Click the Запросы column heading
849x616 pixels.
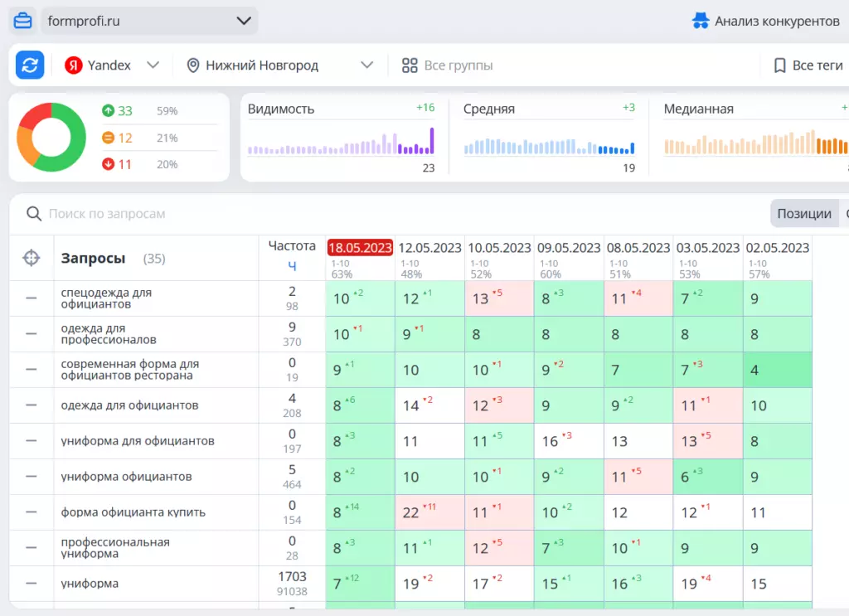pyautogui.click(x=93, y=258)
